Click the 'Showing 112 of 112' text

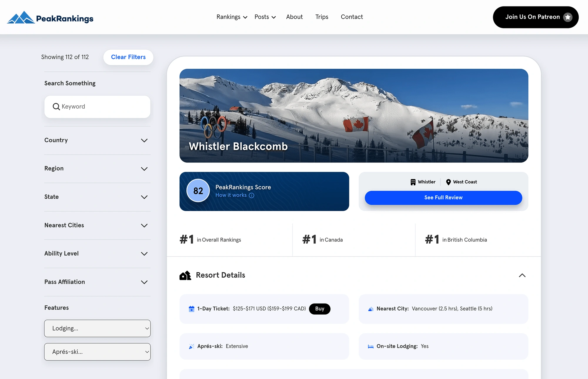(x=65, y=57)
